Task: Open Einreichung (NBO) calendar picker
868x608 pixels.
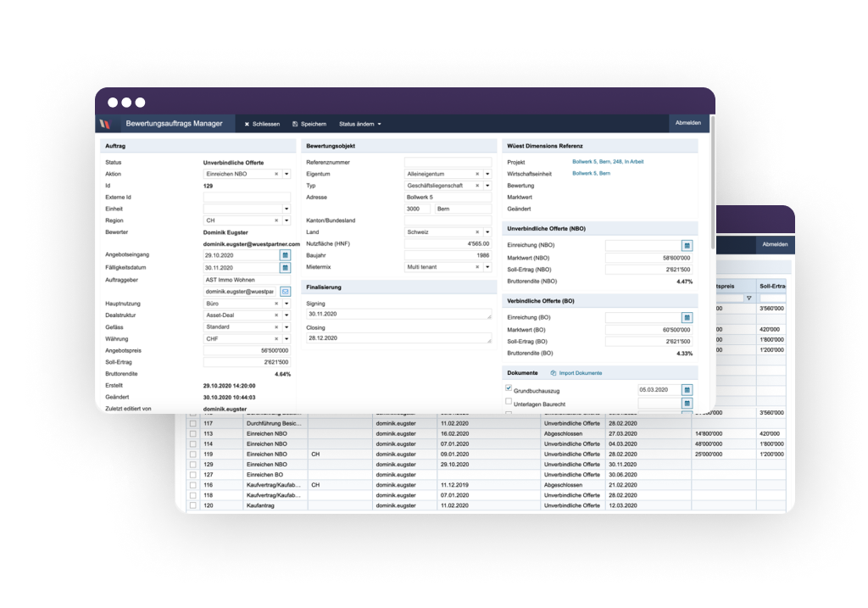Action: pos(687,245)
